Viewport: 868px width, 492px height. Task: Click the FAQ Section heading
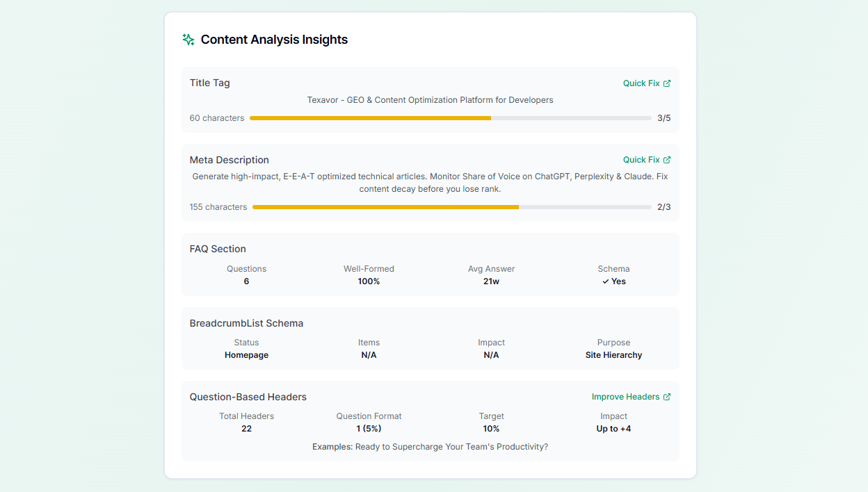[218, 249]
